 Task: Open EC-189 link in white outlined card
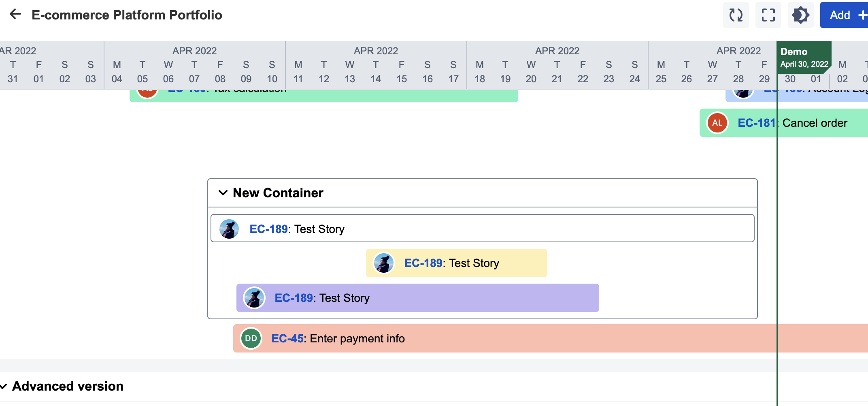pyautogui.click(x=268, y=229)
